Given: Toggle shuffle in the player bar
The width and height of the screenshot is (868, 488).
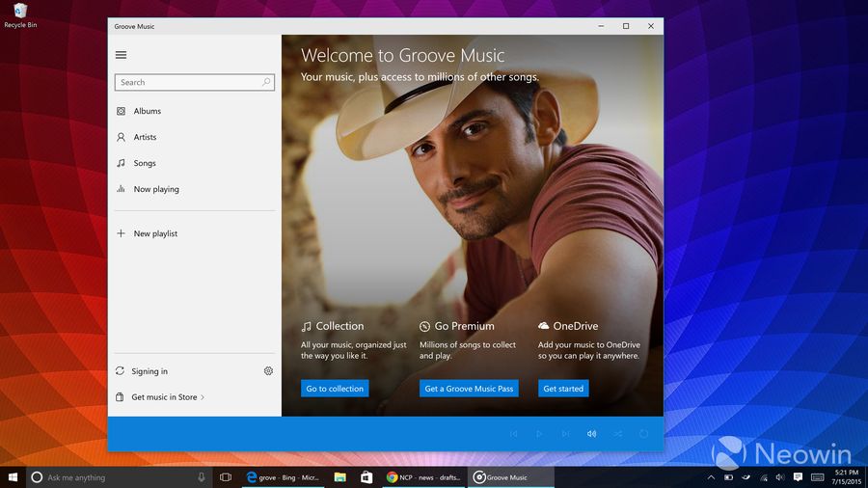Looking at the screenshot, I should coord(618,434).
